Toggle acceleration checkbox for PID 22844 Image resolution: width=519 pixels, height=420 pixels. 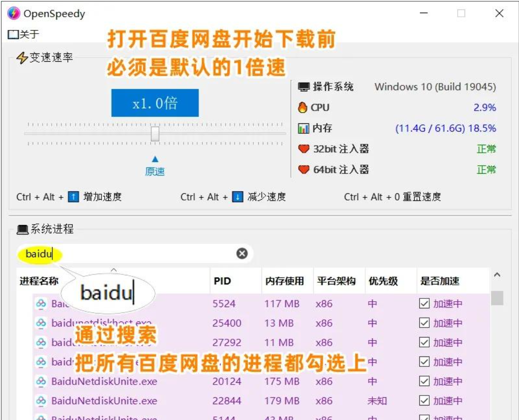(x=424, y=401)
